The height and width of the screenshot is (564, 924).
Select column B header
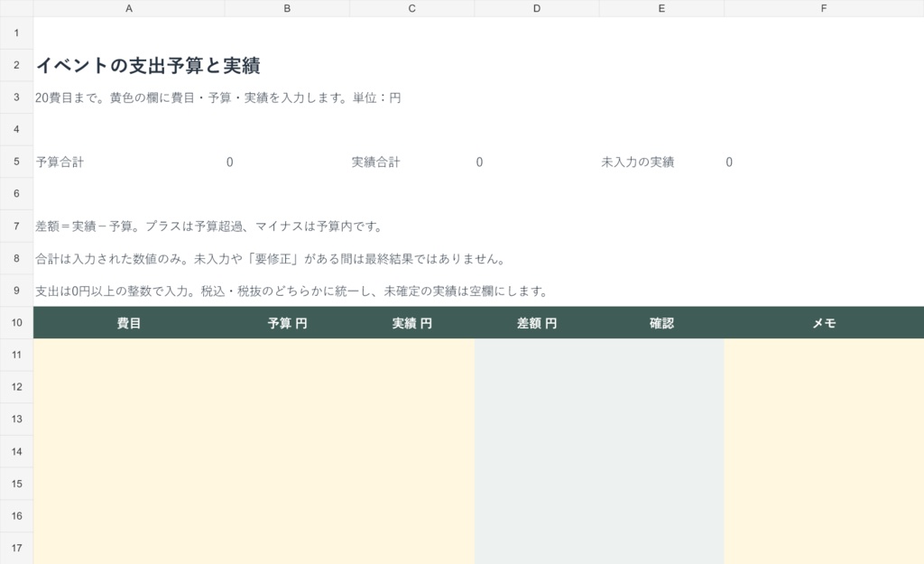click(x=287, y=8)
